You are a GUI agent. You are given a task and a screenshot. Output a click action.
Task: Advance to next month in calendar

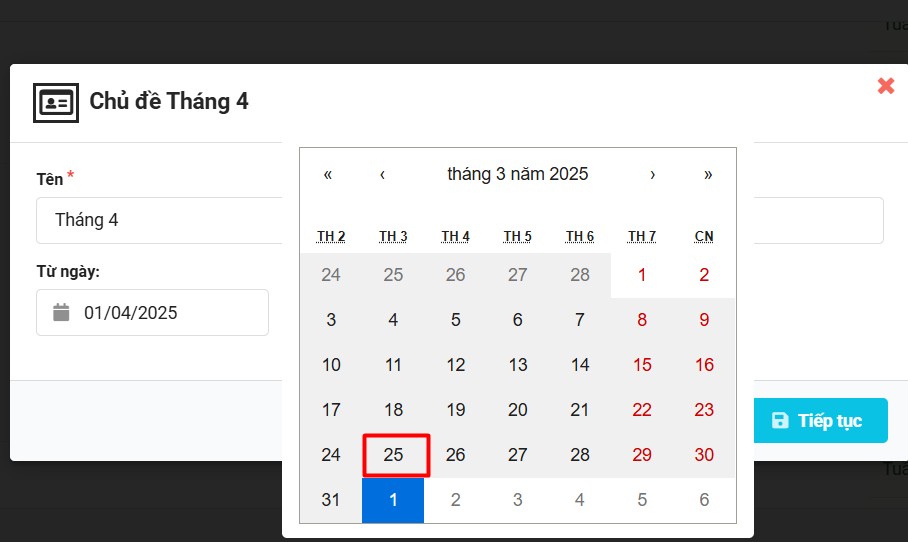click(653, 174)
